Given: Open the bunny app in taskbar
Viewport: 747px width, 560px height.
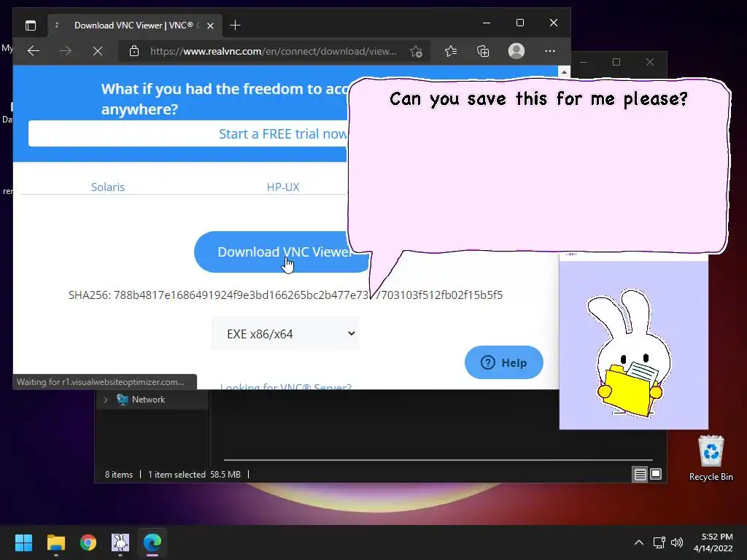Looking at the screenshot, I should pos(120,542).
